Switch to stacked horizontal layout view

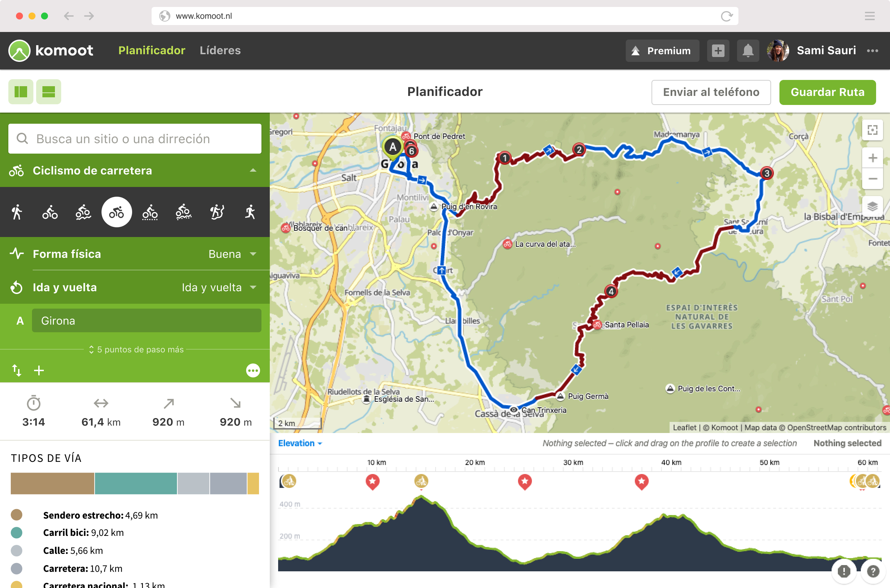(49, 92)
